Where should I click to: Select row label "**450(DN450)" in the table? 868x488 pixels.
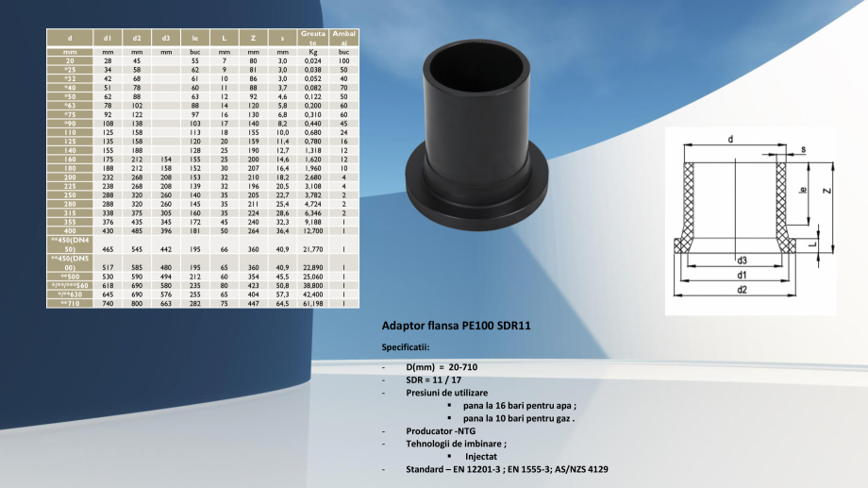(x=70, y=244)
